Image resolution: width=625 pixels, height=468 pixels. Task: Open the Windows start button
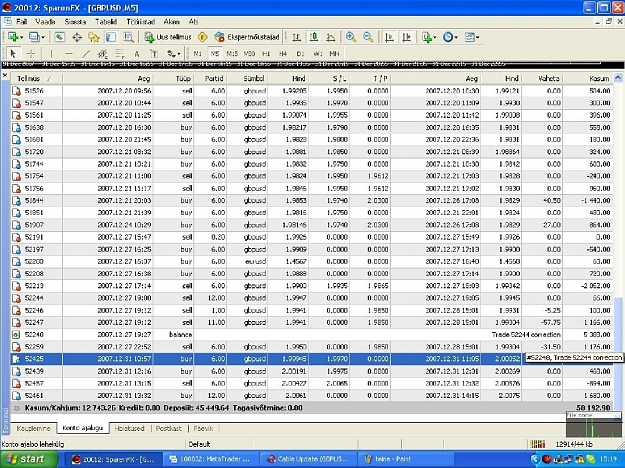[x=28, y=459]
